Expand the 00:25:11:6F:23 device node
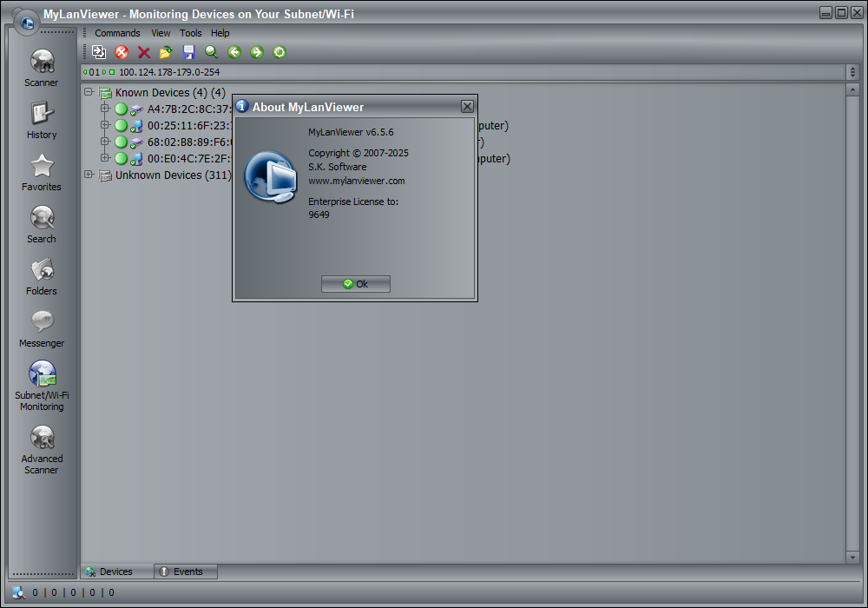Image resolution: width=868 pixels, height=608 pixels. coord(105,124)
